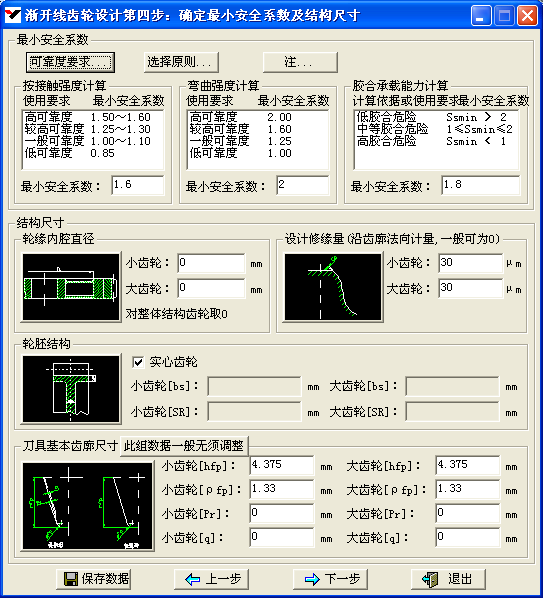Click the 保存数据 floppy disk icon

71,579
